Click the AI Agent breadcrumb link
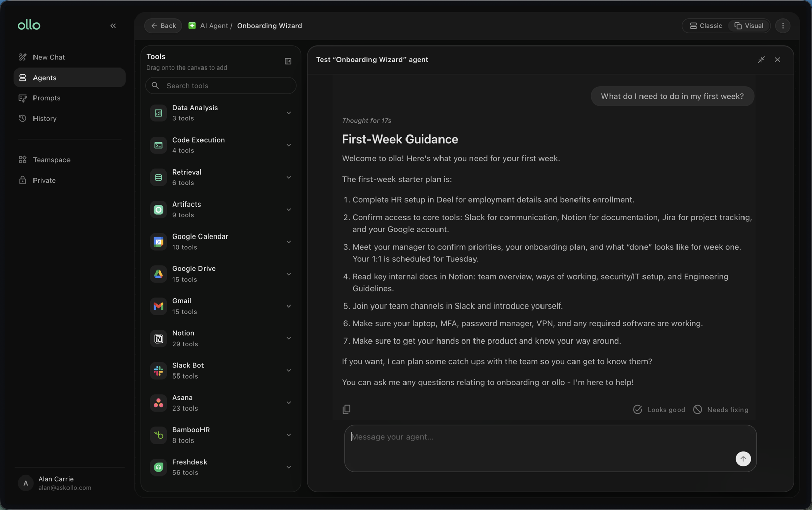The image size is (812, 510). pos(214,26)
